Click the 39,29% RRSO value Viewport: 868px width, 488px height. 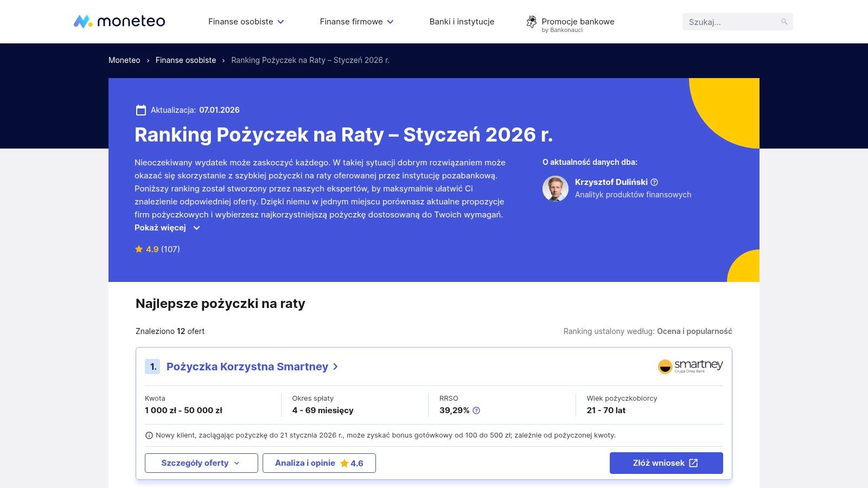click(454, 410)
